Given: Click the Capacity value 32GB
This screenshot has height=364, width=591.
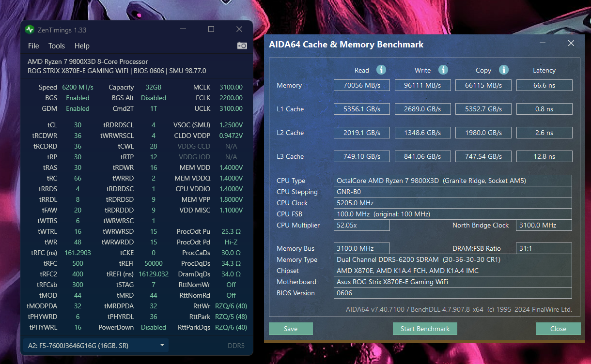Looking at the screenshot, I should click(x=154, y=87).
